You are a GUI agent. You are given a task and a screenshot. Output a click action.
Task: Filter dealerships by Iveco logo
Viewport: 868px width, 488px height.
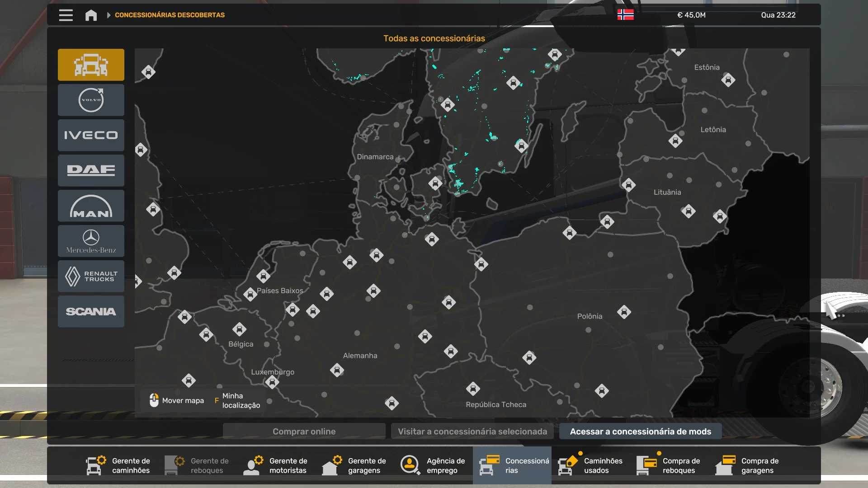(91, 135)
